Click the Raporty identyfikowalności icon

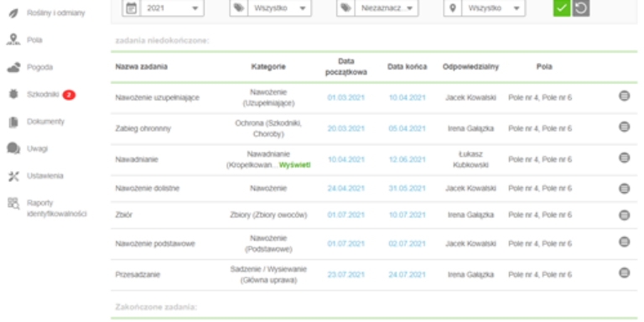[13, 203]
